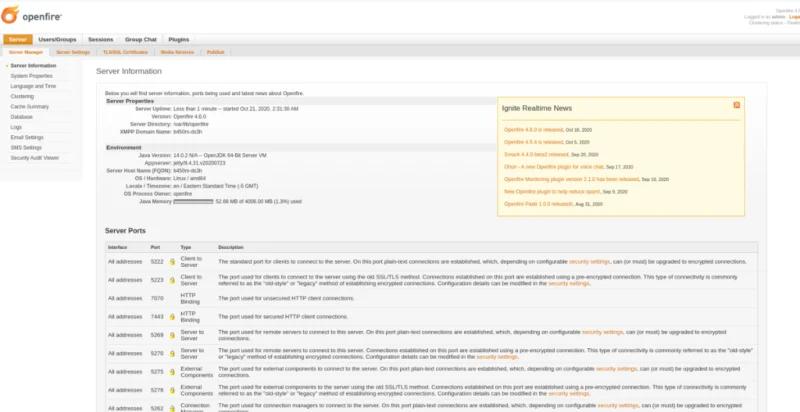Viewport: 800px width, 412px height.
Task: Open the 'Openfire 4.5.4 is released' news link
Action: [x=534, y=142]
